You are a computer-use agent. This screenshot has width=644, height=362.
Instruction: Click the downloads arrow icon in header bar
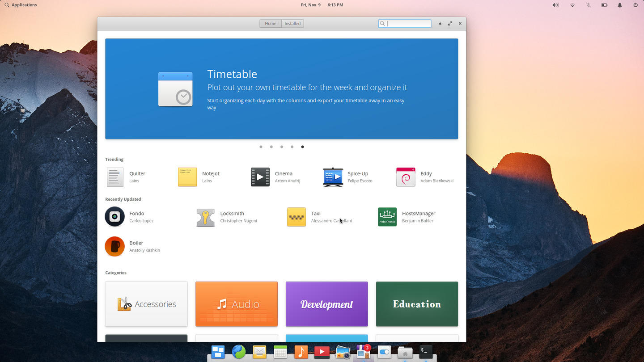coord(440,24)
